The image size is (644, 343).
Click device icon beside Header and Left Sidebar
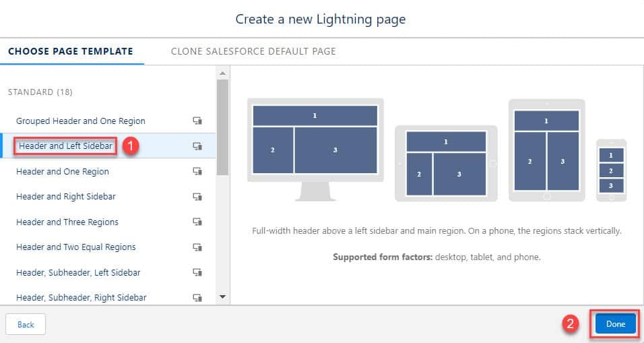pyautogui.click(x=197, y=146)
